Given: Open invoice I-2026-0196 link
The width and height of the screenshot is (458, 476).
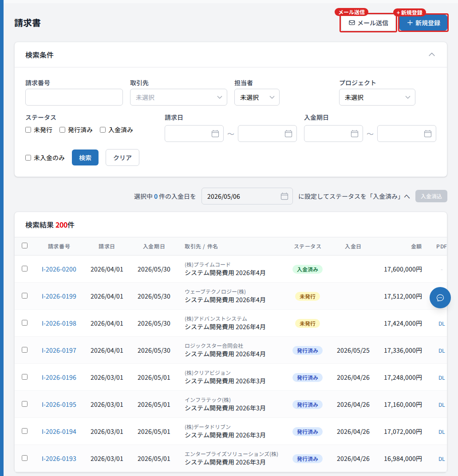Looking at the screenshot, I should click(59, 378).
